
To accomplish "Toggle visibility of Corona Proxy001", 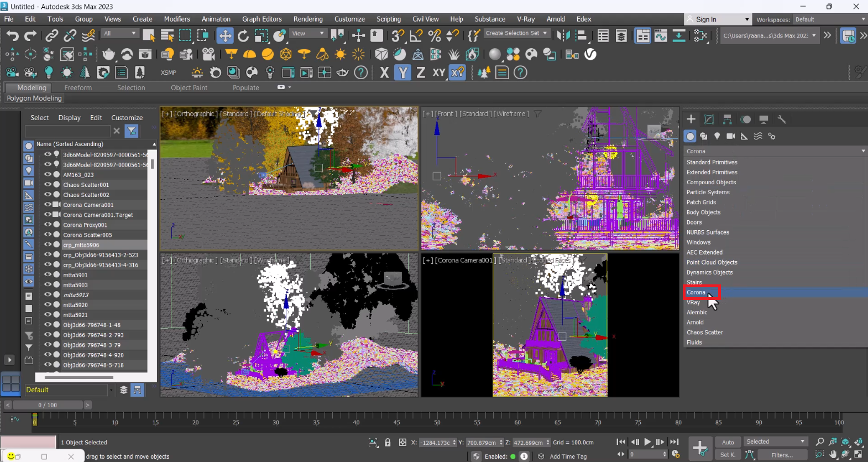I will pos(48,225).
